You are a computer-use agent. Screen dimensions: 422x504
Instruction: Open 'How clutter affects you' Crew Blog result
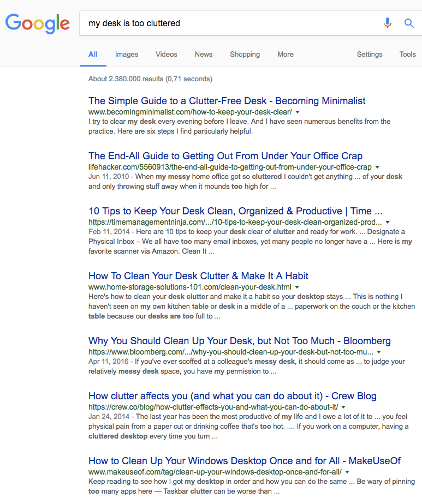232,396
